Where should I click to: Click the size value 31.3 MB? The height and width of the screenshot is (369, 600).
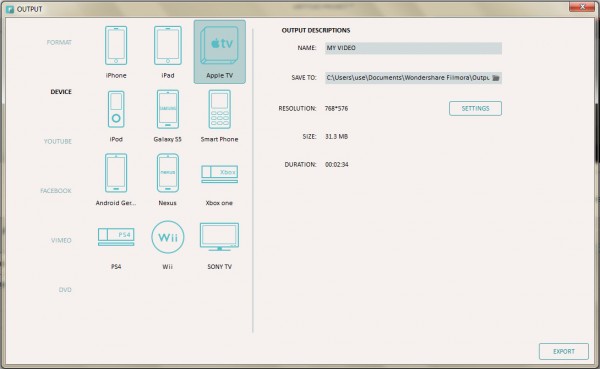(336, 136)
